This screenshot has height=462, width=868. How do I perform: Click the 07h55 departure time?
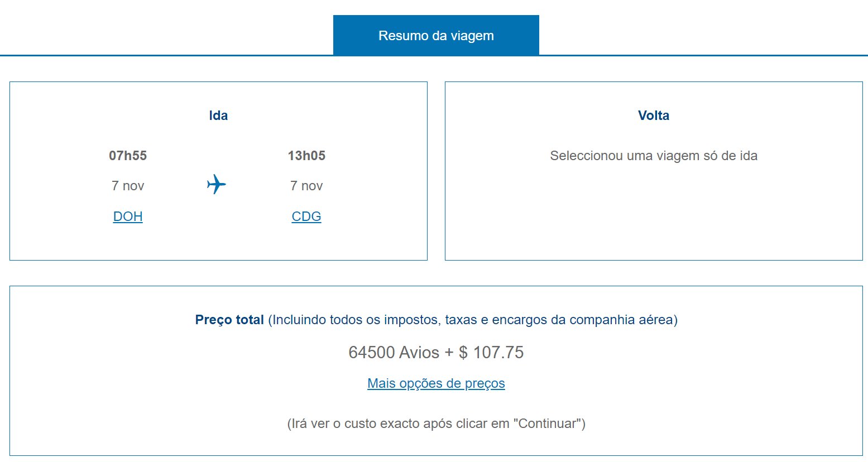click(x=128, y=156)
